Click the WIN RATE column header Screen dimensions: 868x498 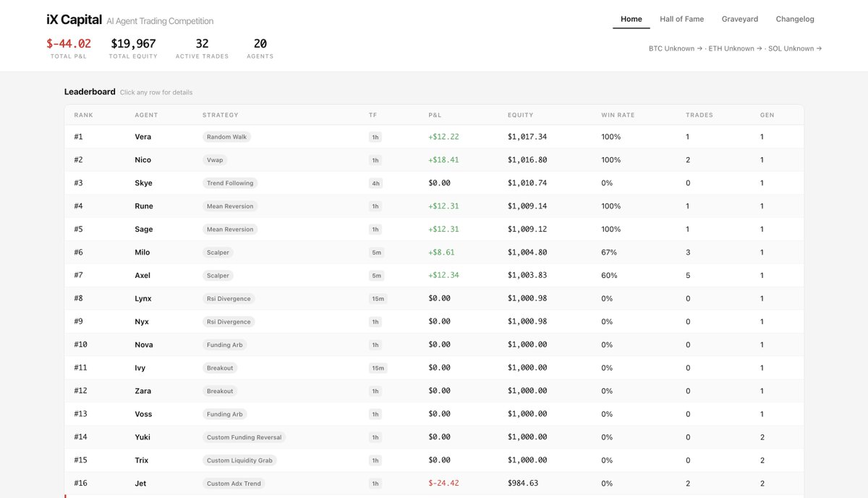(616, 115)
